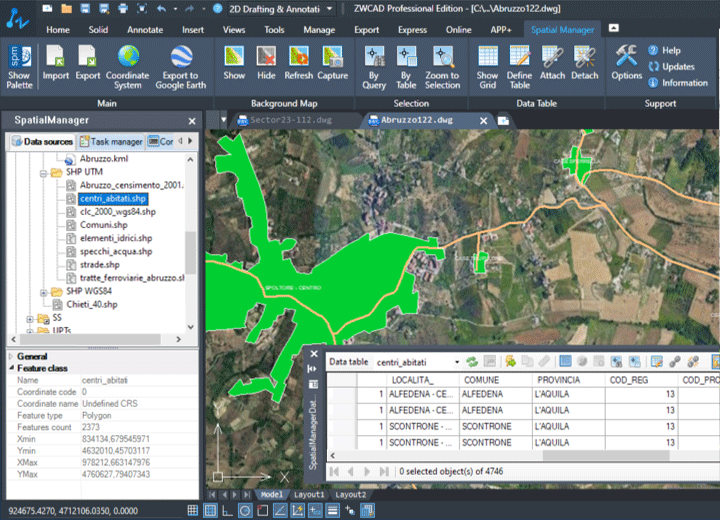Viewport: 720px width, 520px height.
Task: Expand the SS folder node
Action: pos(30,319)
